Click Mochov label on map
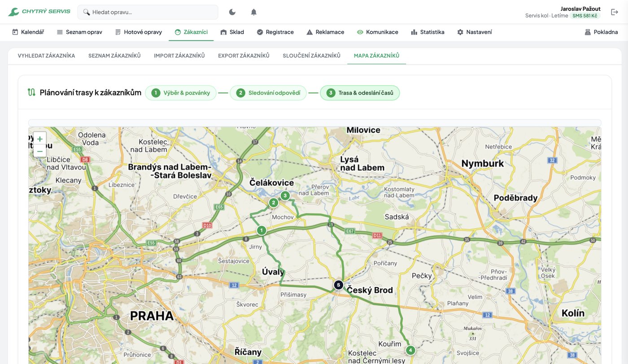This screenshot has height=364, width=628. tap(283, 217)
